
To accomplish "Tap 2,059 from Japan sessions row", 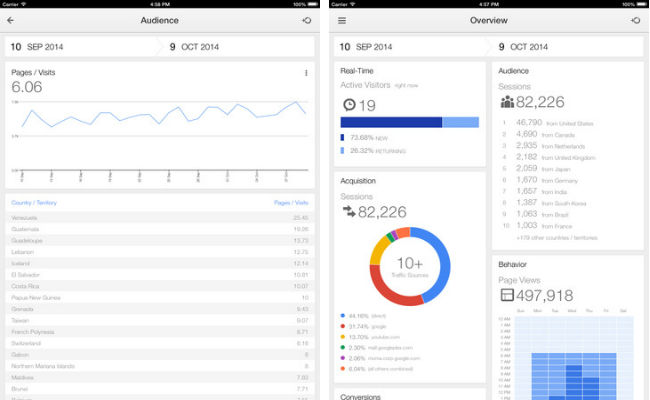I will click(x=537, y=168).
